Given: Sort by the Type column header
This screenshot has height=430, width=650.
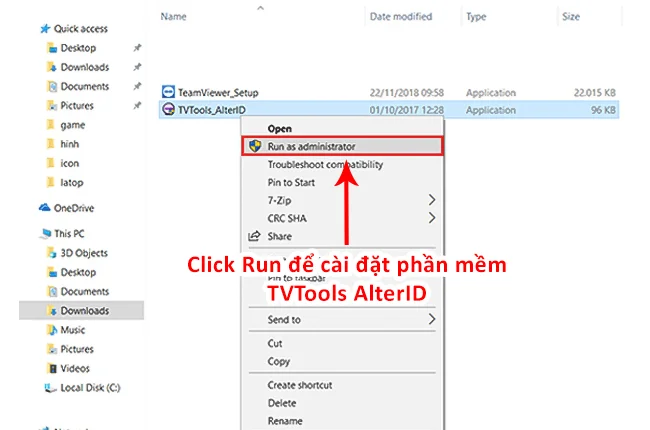Looking at the screenshot, I should click(476, 17).
